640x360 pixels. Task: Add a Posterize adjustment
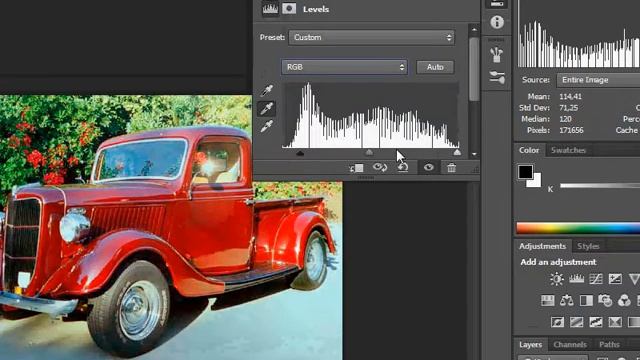click(576, 322)
